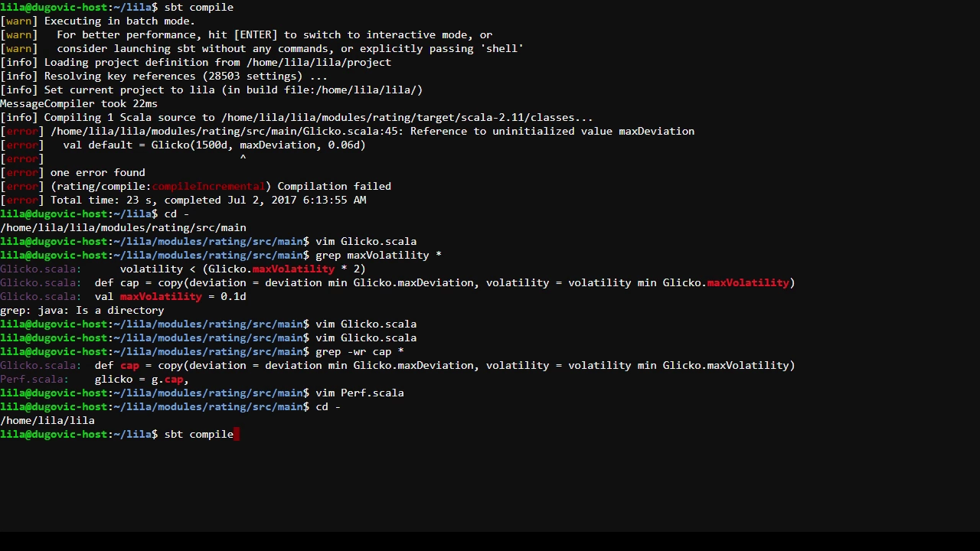Click the 'one error found' message

click(97, 173)
